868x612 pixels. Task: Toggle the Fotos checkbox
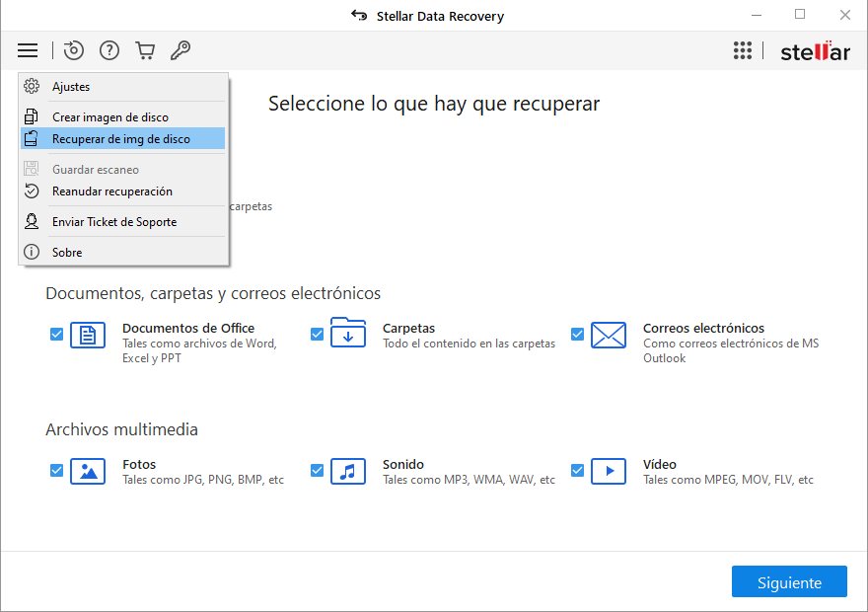click(x=57, y=471)
